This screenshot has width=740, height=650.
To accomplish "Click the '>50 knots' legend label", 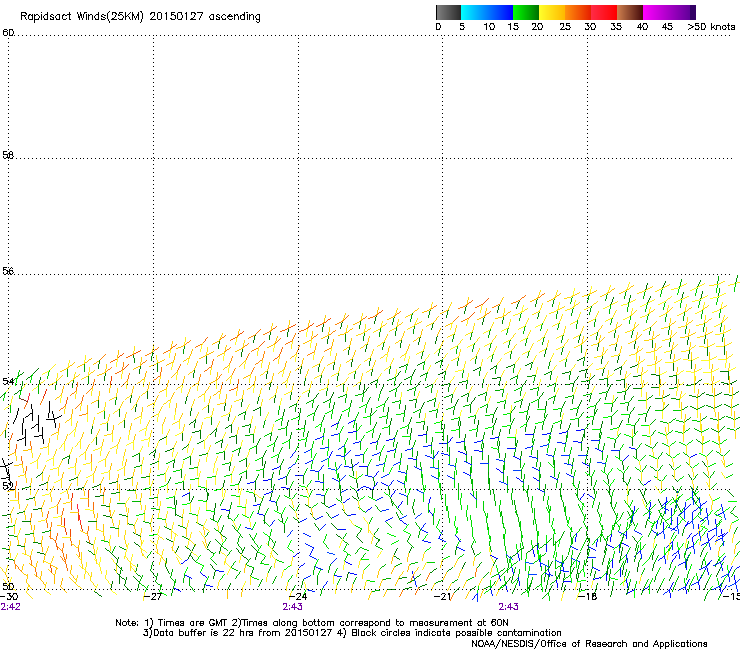I will point(711,27).
